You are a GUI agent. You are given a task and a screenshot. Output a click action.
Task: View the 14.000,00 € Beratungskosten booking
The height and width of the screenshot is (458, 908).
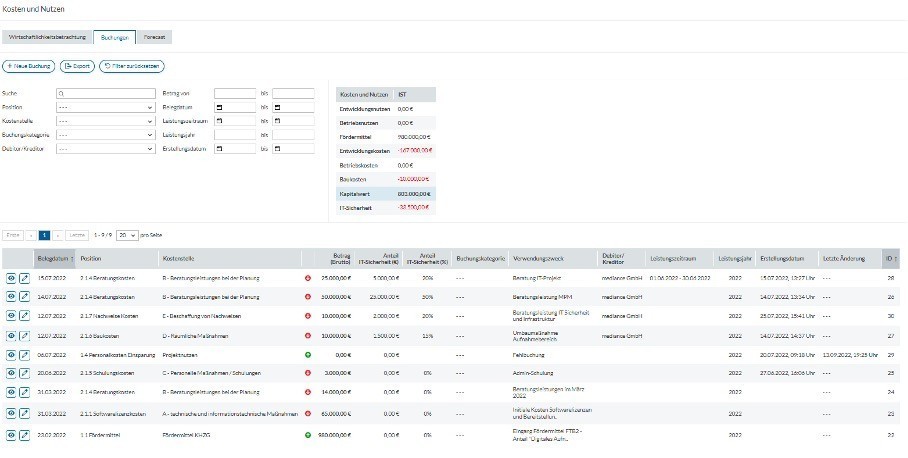tap(11, 393)
